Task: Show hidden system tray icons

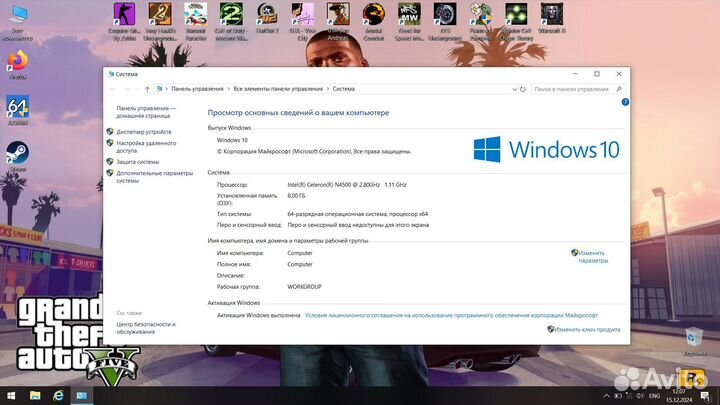Action: (607, 396)
